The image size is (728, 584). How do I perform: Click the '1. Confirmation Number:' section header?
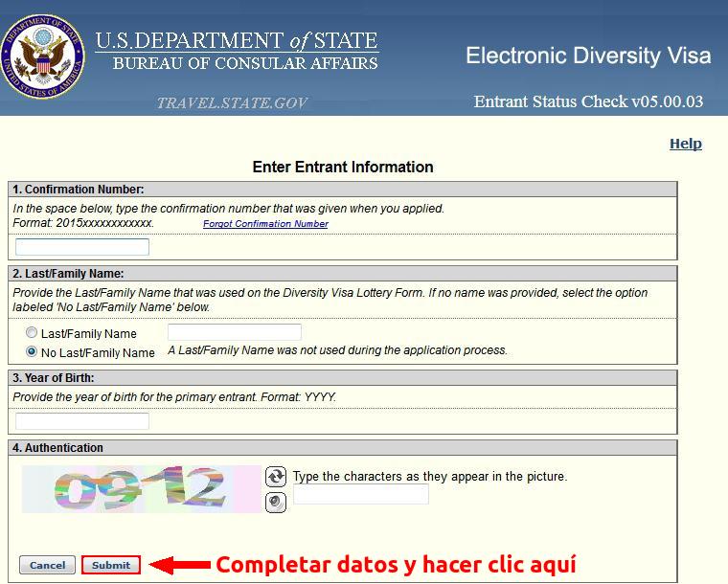pos(343,190)
